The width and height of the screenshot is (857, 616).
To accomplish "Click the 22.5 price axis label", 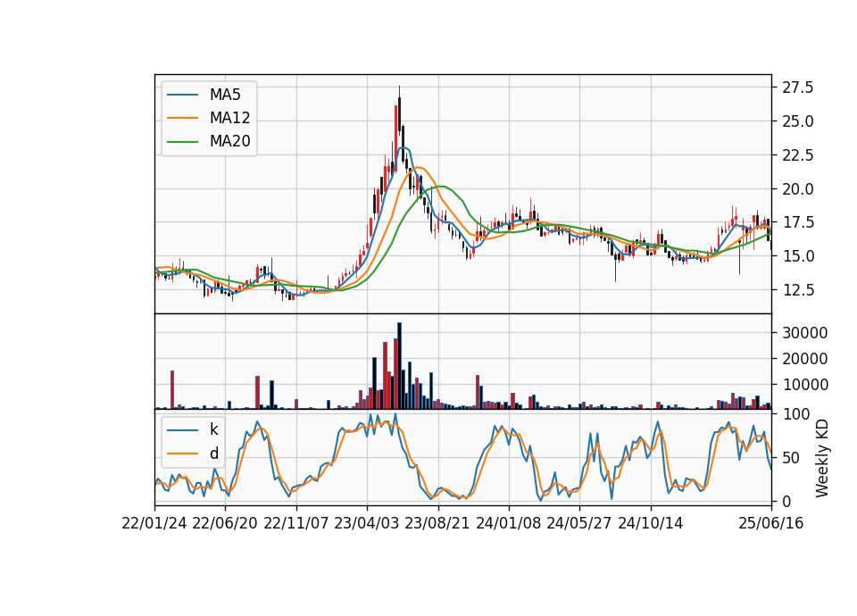I will pyautogui.click(x=797, y=155).
